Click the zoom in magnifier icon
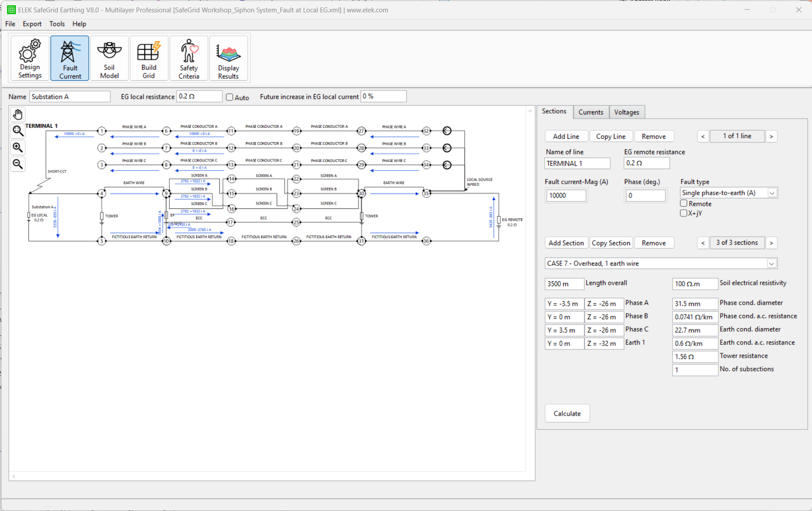The image size is (812, 511). tap(18, 148)
